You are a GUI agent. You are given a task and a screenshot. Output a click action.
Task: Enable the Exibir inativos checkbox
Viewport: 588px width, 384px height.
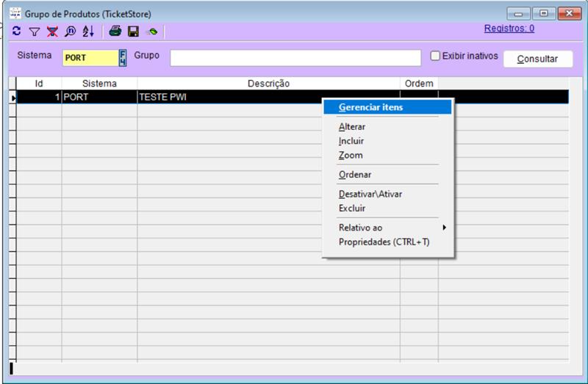(x=435, y=57)
